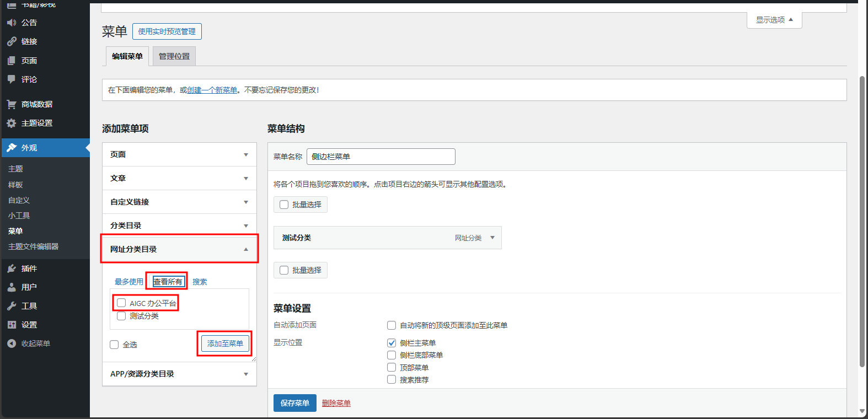Tick the 测试分类 checkbox in category list
The image size is (868, 419).
coord(121,316)
